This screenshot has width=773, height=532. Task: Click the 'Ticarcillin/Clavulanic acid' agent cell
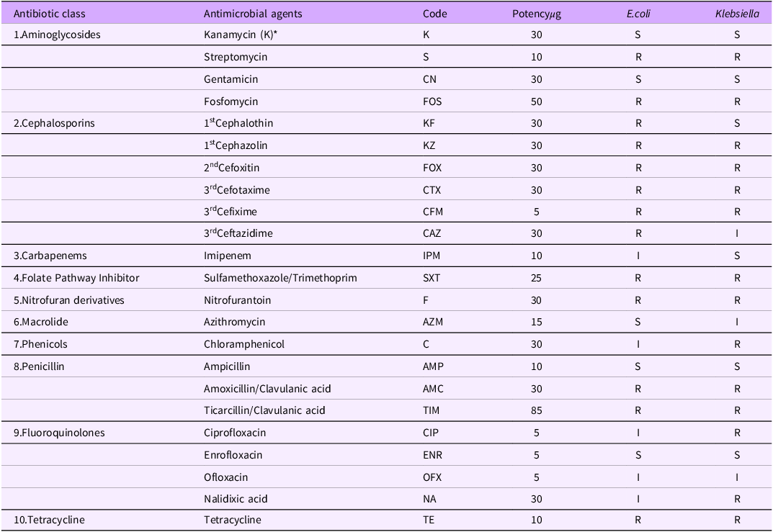264,410
